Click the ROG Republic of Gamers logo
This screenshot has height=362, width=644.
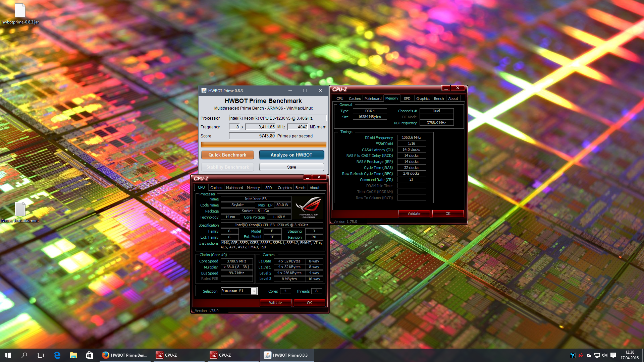(x=309, y=207)
